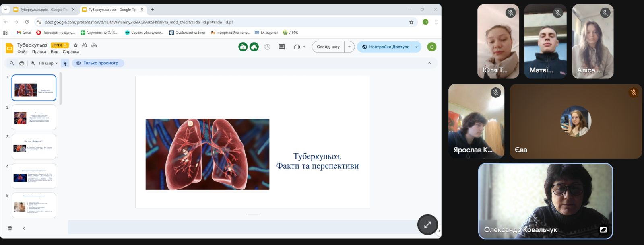Image resolution: width=644 pixels, height=245 pixels.
Task: Click the expand button on slide corner
Action: 427,224
